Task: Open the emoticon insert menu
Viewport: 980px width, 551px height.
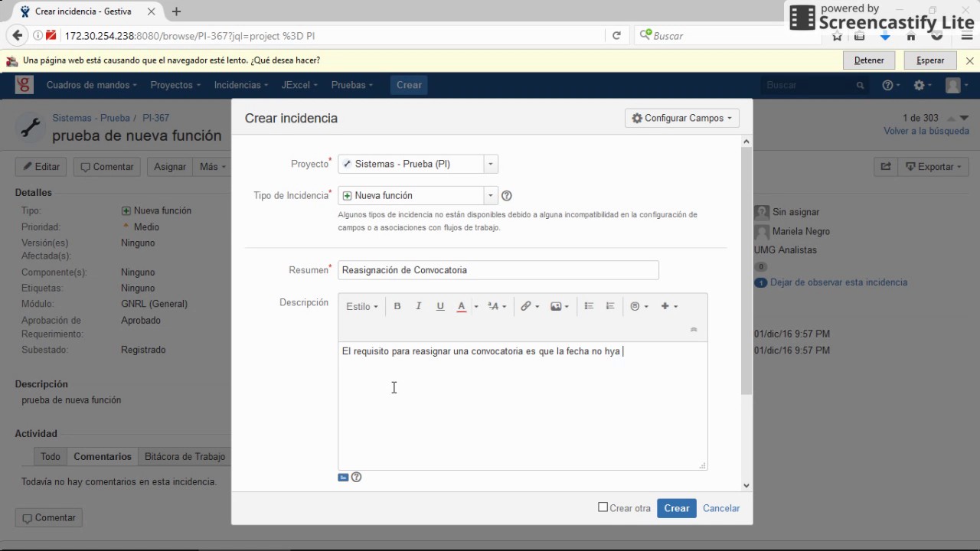Action: [639, 306]
